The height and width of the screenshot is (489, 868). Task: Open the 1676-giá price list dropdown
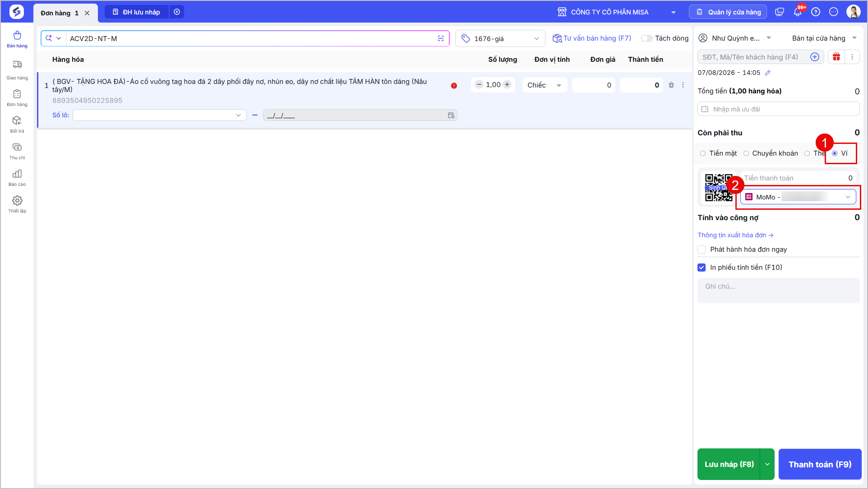(500, 39)
